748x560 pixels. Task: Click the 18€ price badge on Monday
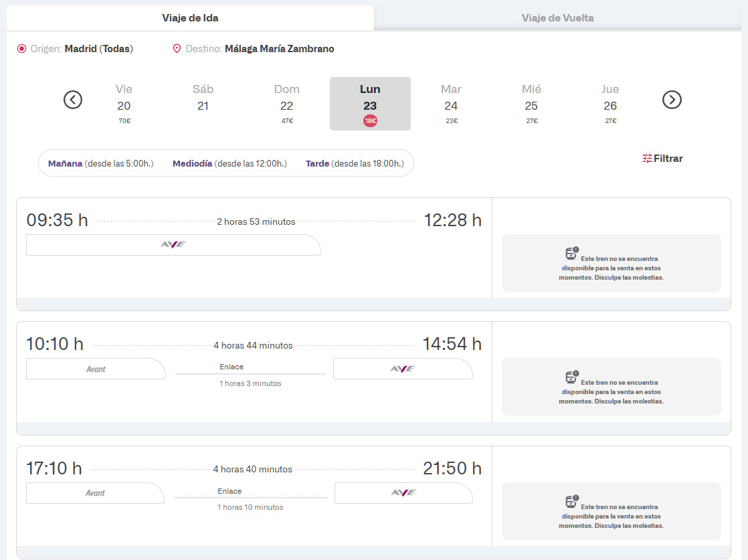[x=370, y=121]
